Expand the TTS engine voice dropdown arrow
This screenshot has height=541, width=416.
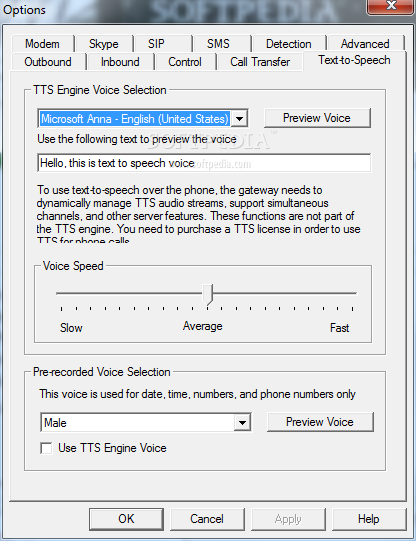(239, 119)
